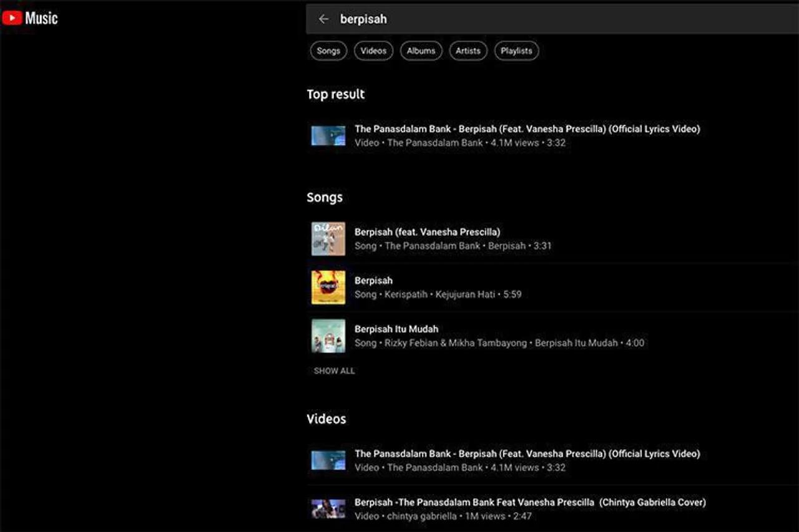The height and width of the screenshot is (532, 799).
Task: Open 'Rizky Febian & Mikha Tambayong' artist link
Action: 456,343
